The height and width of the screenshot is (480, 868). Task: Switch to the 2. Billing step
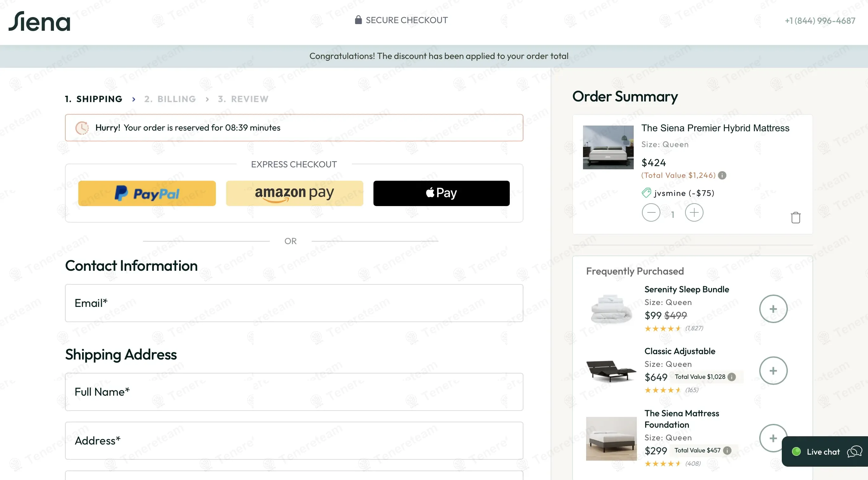point(170,99)
